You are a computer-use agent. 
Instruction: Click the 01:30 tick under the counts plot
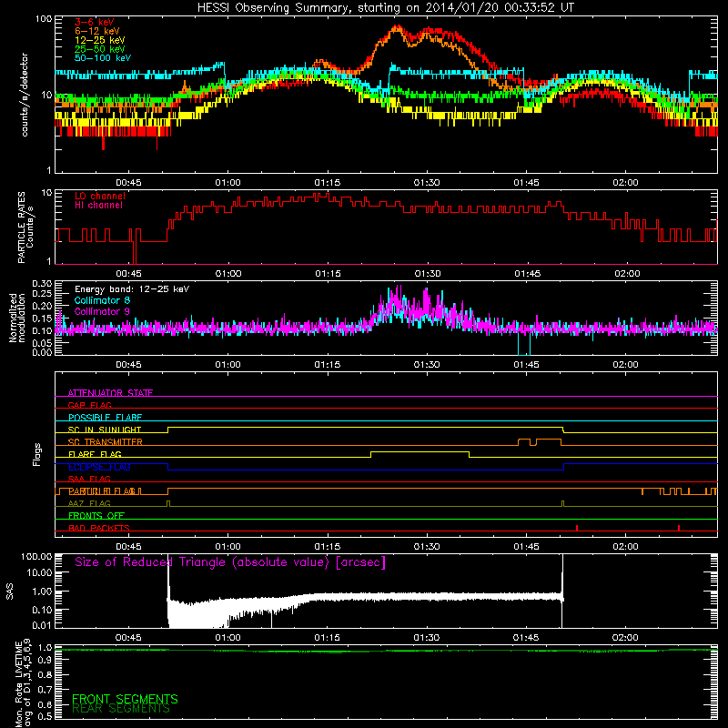pyautogui.click(x=427, y=183)
